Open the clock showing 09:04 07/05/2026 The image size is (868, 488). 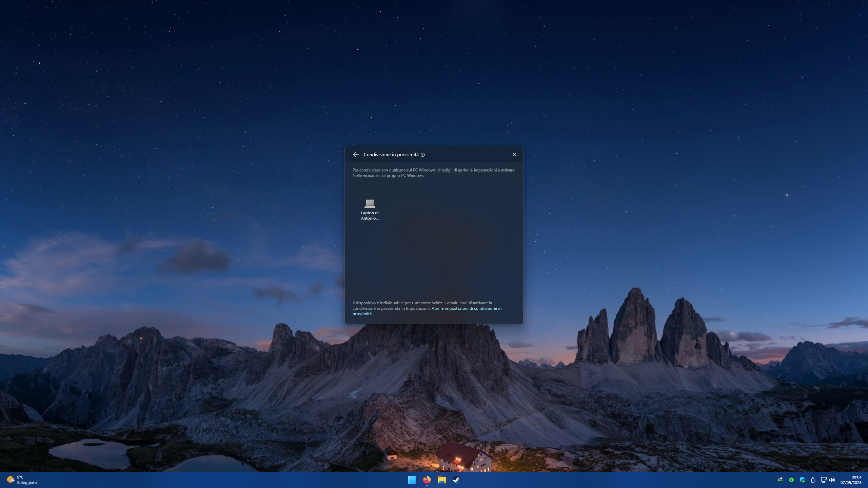point(851,480)
